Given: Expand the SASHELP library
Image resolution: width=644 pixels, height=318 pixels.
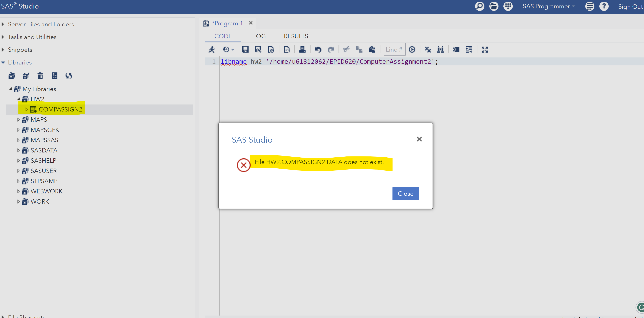Looking at the screenshot, I should [x=18, y=160].
